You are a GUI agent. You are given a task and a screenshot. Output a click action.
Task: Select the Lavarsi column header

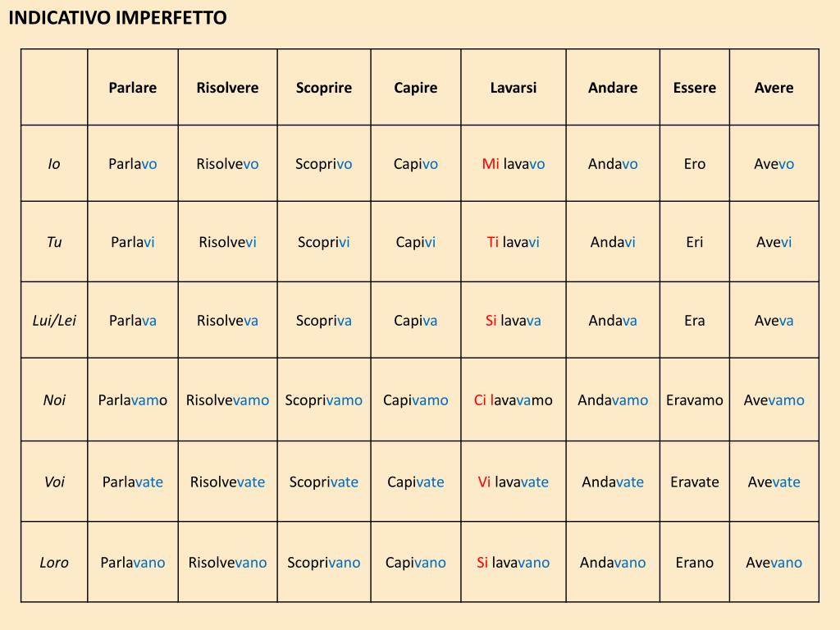click(514, 88)
